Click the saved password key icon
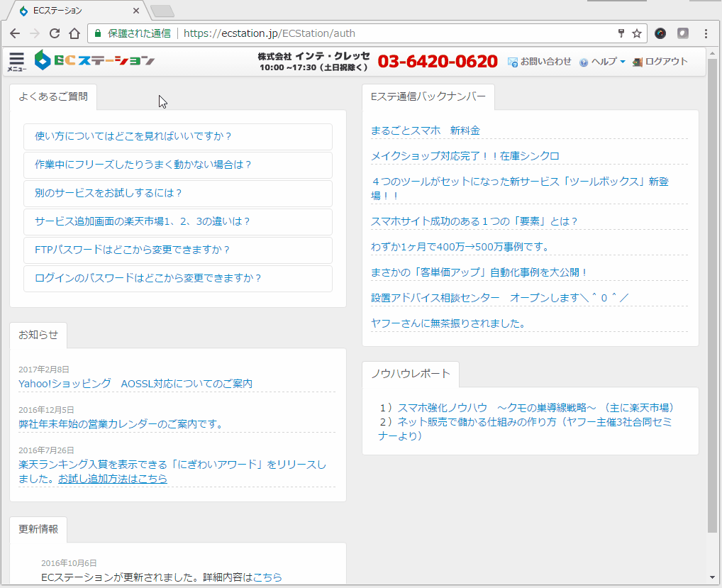 pyautogui.click(x=621, y=33)
